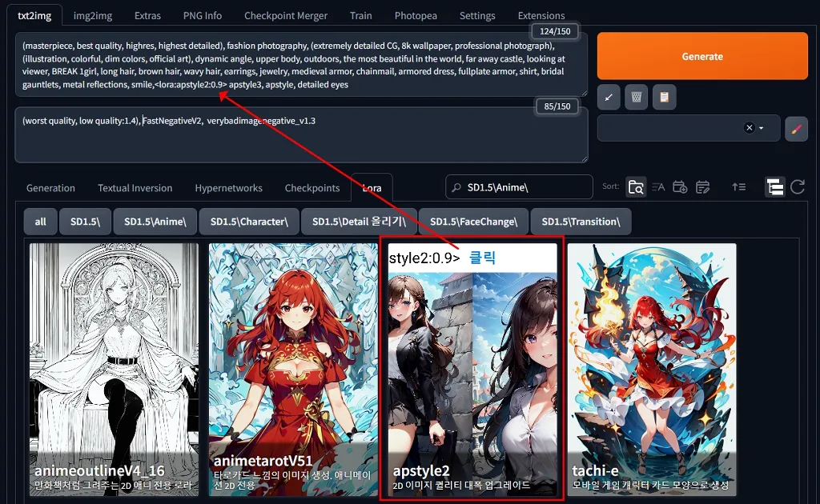
Task: Clear the prompt with the trash icon
Action: pos(636,98)
